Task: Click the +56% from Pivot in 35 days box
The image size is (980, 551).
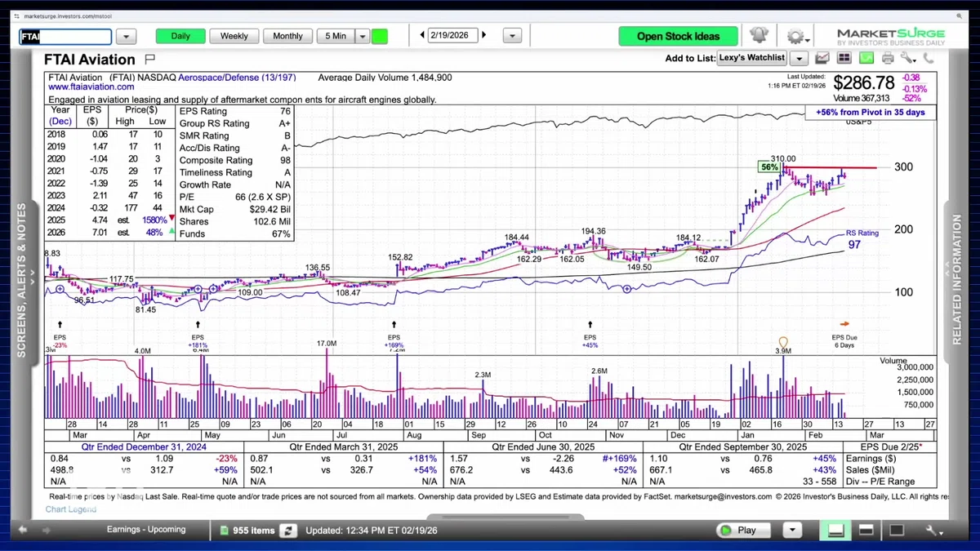Action: (871, 112)
